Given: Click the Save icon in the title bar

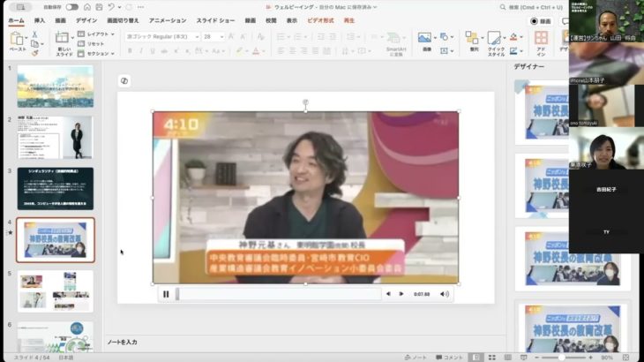Looking at the screenshot, I should [x=99, y=7].
